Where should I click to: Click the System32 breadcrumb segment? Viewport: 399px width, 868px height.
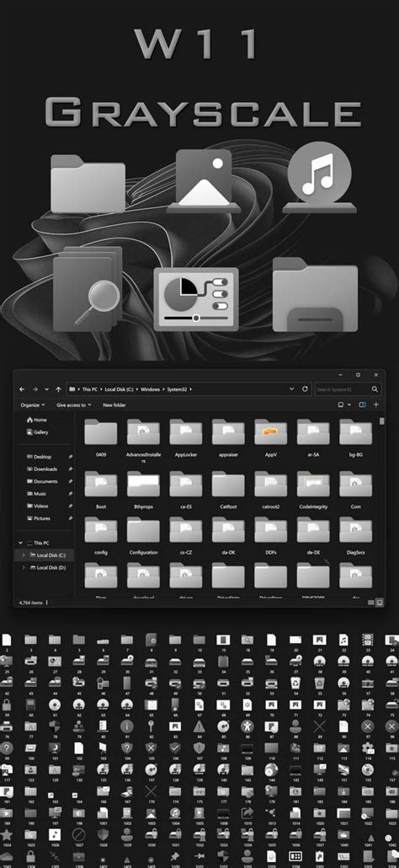(x=177, y=389)
